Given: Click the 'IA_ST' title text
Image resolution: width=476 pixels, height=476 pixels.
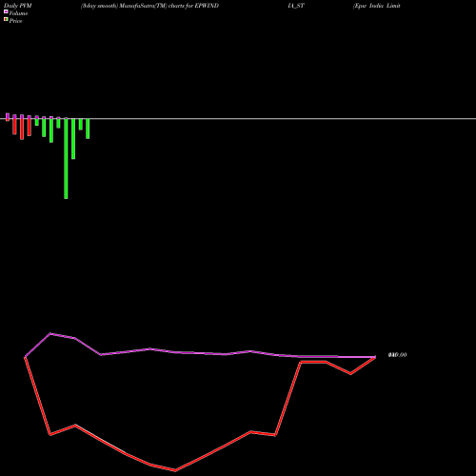Looking at the screenshot, I should [x=296, y=6].
